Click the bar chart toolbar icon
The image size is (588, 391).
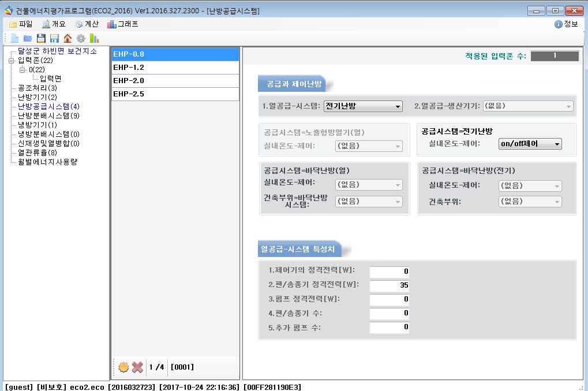[x=94, y=38]
